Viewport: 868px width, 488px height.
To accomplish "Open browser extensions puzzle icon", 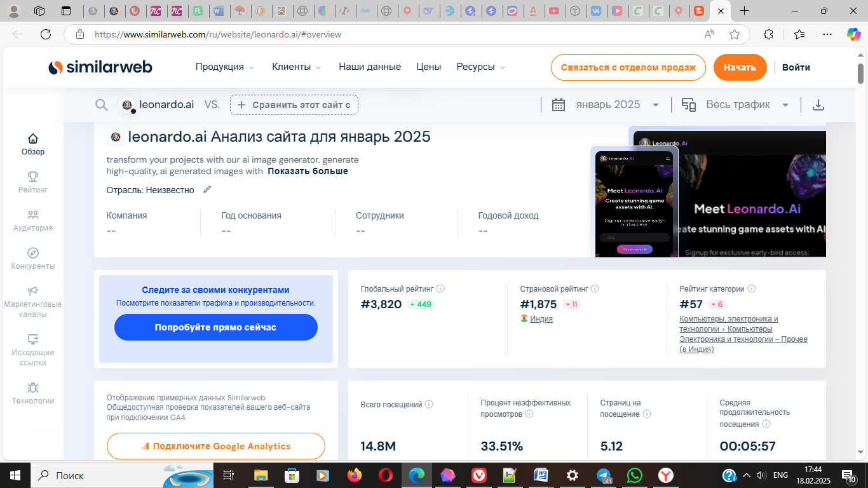I will point(768,34).
